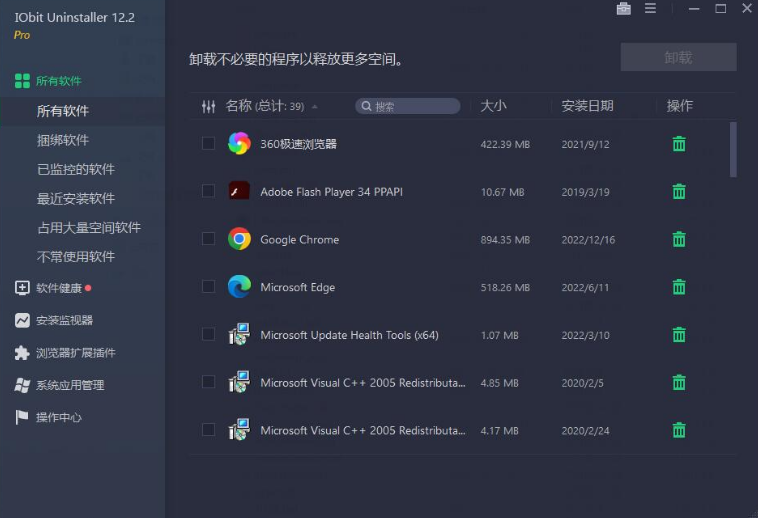Click the 2019/3/19 install date
758x518 pixels.
[585, 192]
